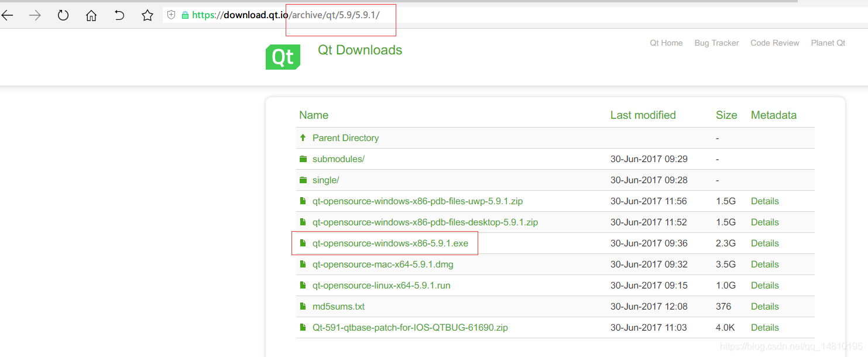Download qt-opensource-windows-x86-5.9.1.exe

[390, 243]
